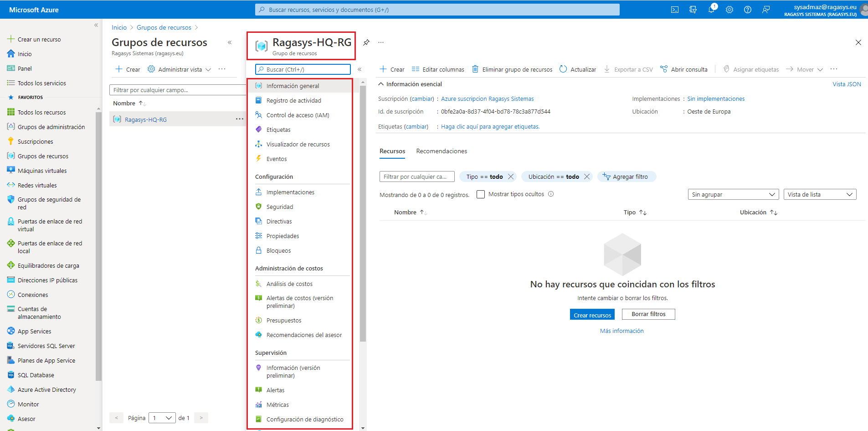Click the Sin implementaciones link

[716, 99]
